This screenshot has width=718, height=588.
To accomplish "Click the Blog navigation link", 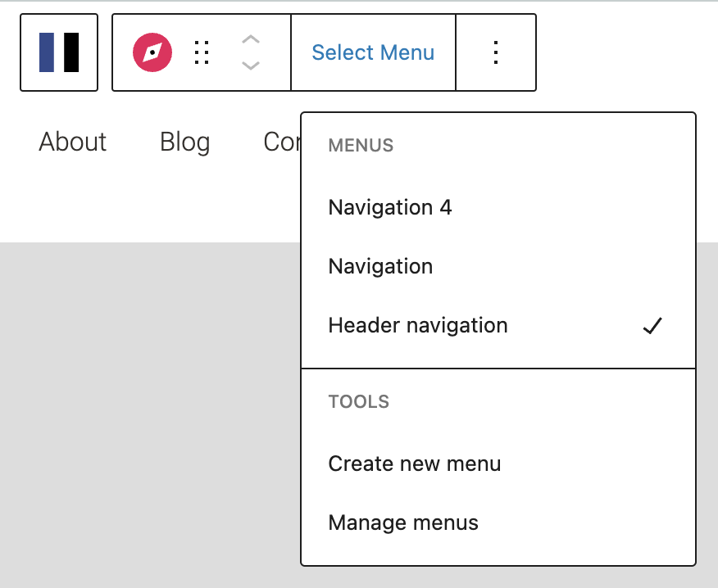I will click(184, 142).
